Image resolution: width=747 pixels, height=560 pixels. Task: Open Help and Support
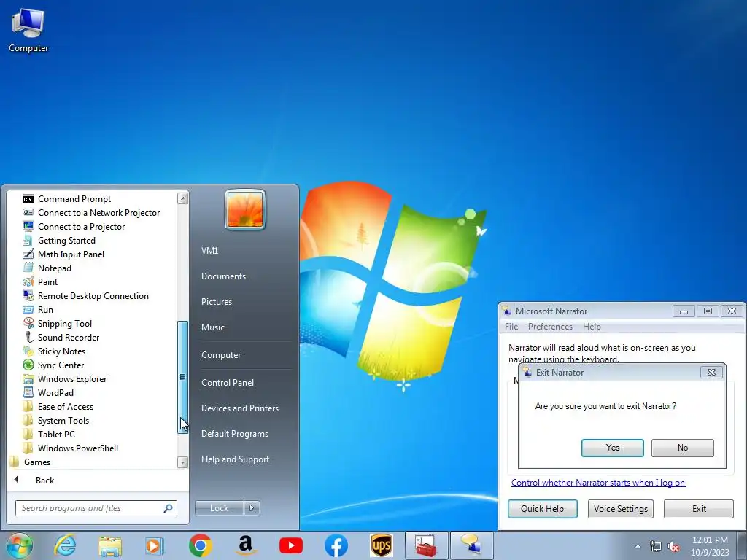point(235,459)
